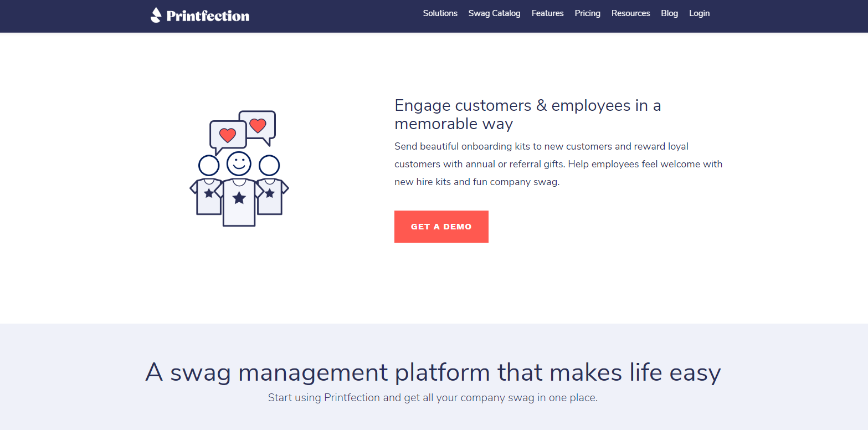Open the Features nav item
The width and height of the screenshot is (868, 430).
click(547, 13)
